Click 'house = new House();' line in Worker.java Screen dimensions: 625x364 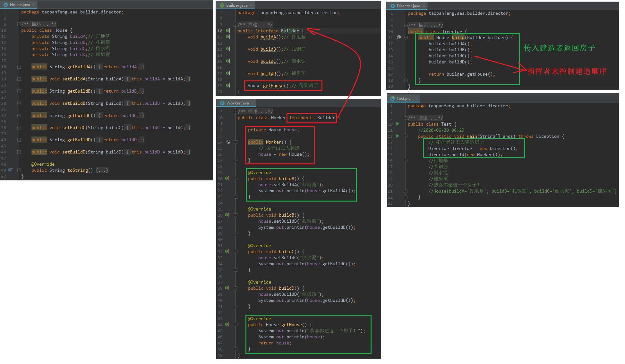[x=284, y=154]
